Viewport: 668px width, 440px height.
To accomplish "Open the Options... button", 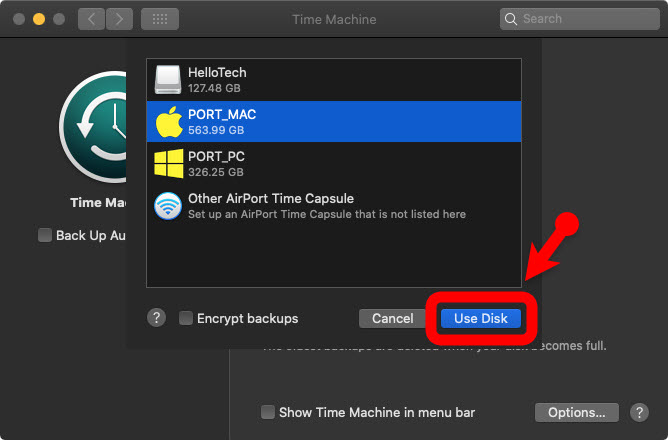I will (x=577, y=412).
